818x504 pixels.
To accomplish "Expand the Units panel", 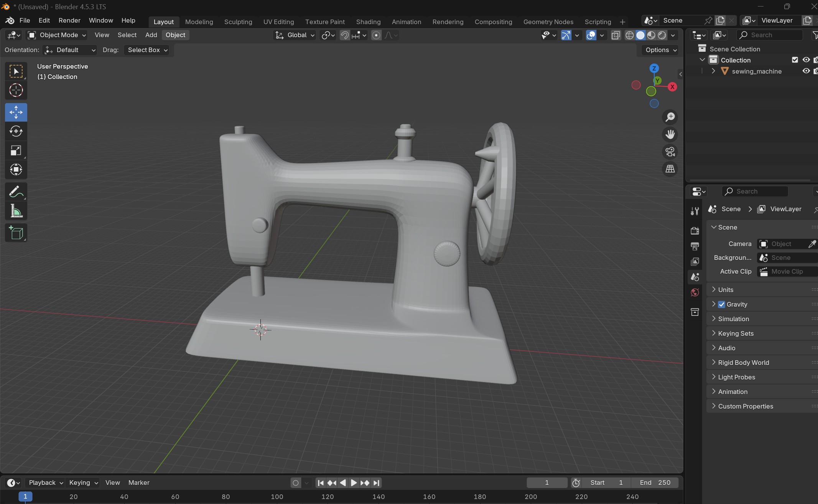I will (725, 290).
